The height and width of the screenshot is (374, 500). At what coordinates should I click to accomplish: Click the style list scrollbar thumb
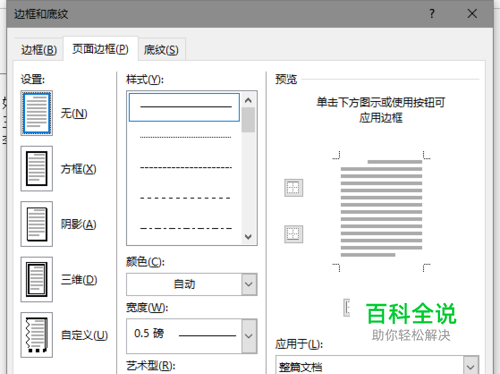[x=248, y=120]
